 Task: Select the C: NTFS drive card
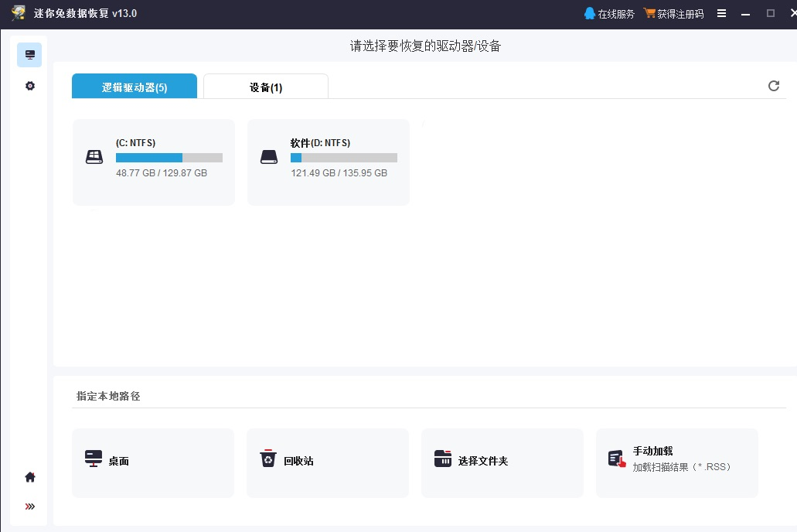coord(154,162)
